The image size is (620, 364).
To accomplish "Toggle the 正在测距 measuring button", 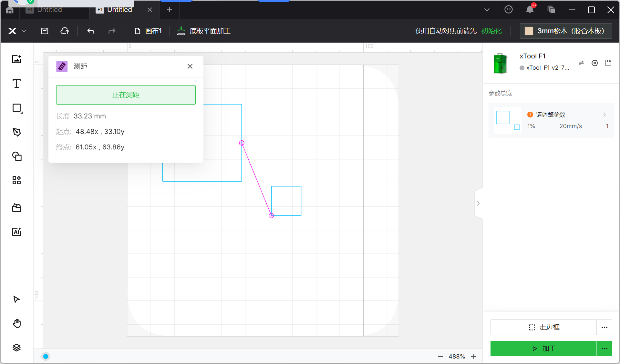I will click(126, 95).
